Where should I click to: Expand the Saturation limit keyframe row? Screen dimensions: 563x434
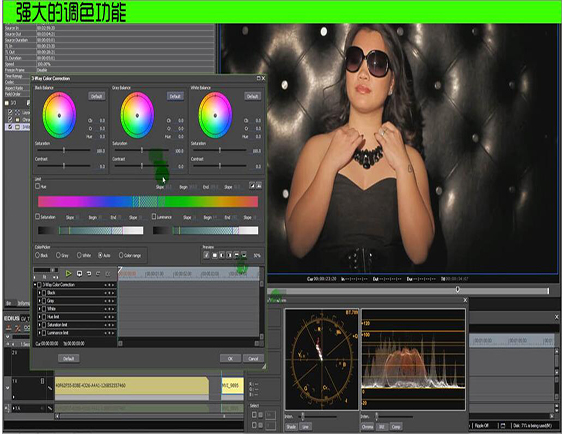click(39, 325)
